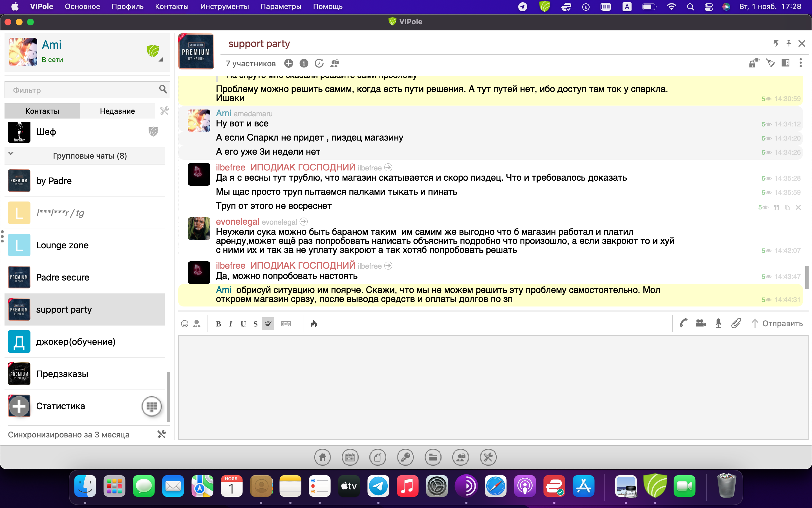Click the flame self-destruct message icon

tap(314, 323)
